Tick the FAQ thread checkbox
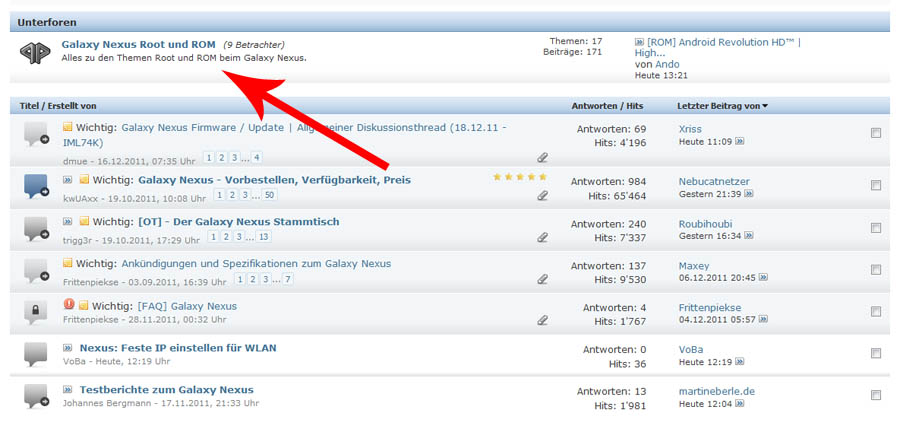The width and height of the screenshot is (900, 421). [x=876, y=311]
